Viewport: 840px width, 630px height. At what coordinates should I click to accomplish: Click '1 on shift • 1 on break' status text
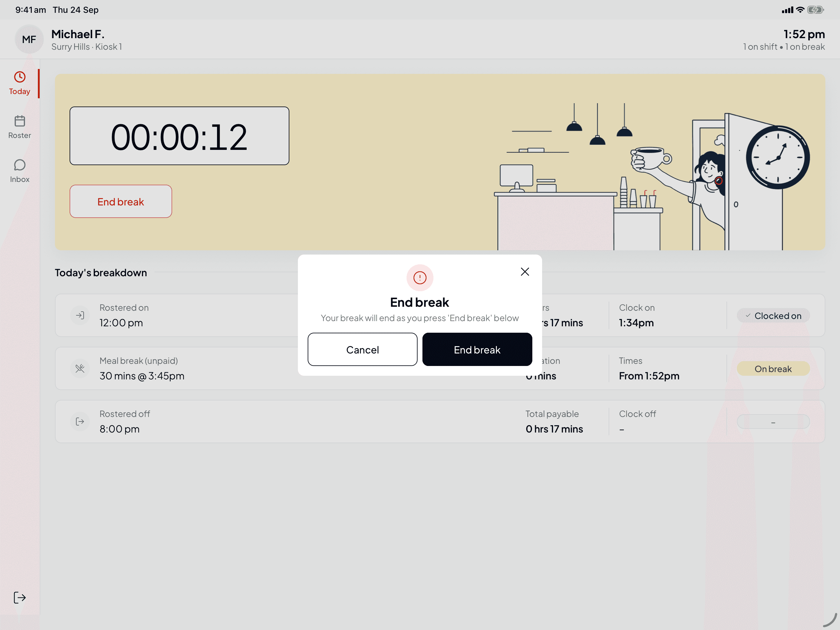[784, 47]
